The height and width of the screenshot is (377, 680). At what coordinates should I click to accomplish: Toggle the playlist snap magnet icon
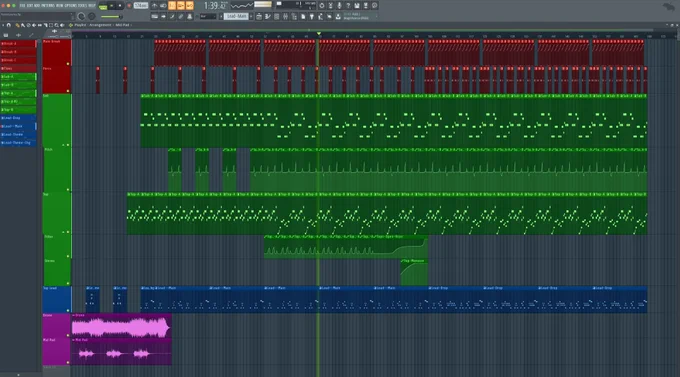pyautogui.click(x=9, y=25)
